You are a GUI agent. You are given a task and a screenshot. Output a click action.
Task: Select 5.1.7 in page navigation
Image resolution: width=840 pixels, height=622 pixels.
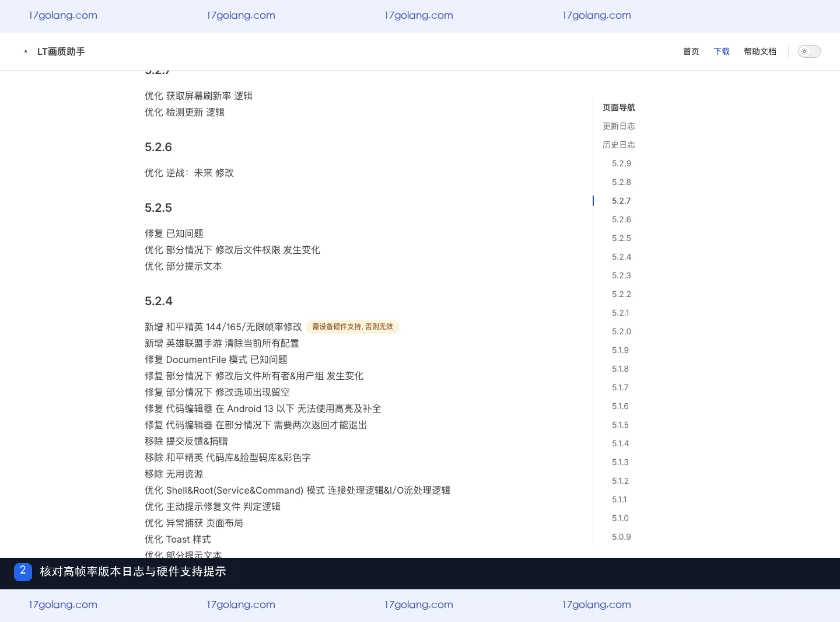point(620,387)
